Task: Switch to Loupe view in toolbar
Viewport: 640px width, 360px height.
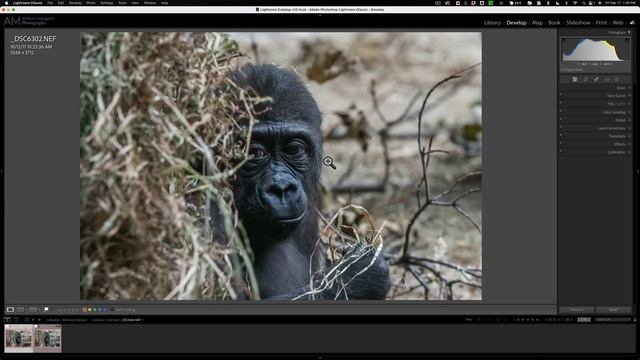Action: pos(10,310)
